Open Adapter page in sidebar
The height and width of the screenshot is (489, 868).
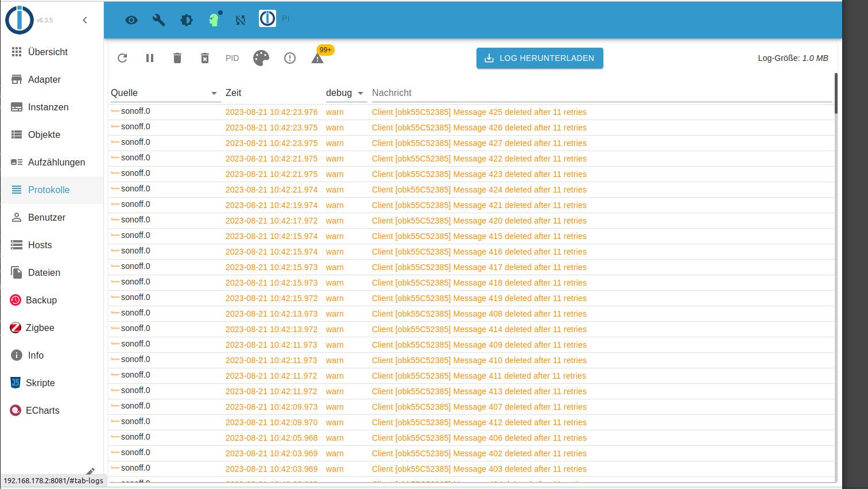coord(52,79)
